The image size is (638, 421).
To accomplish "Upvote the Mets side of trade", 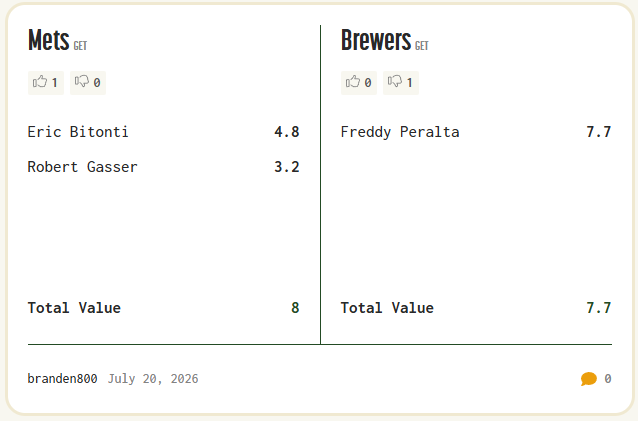I will tap(46, 83).
